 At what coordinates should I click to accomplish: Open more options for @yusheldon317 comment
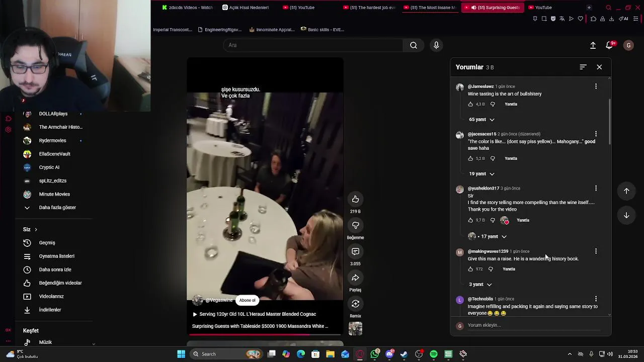pos(596,188)
